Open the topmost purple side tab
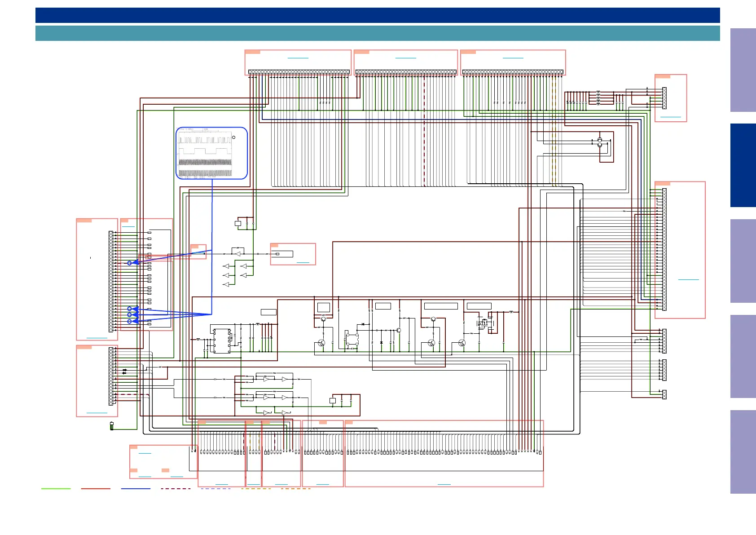This screenshot has width=756, height=535. point(743,70)
